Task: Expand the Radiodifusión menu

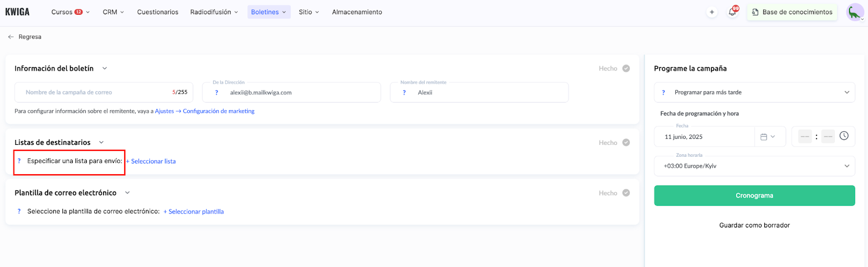Action: point(214,12)
